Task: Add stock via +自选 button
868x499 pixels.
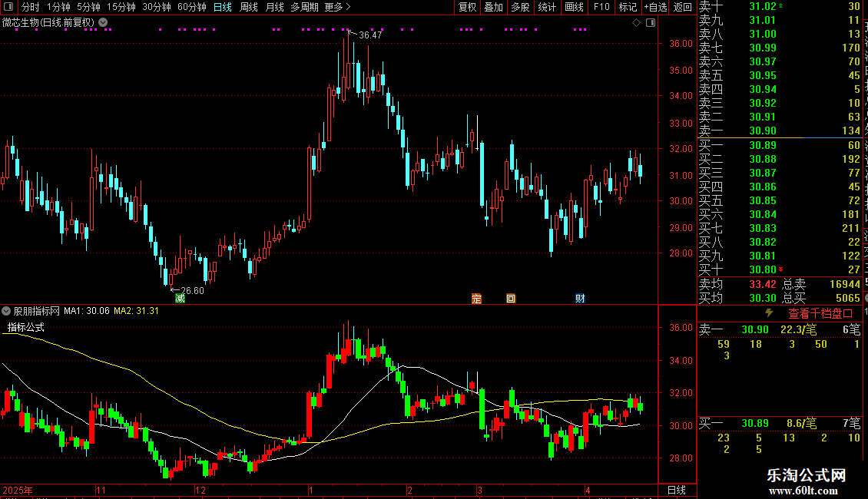Action: (x=655, y=7)
